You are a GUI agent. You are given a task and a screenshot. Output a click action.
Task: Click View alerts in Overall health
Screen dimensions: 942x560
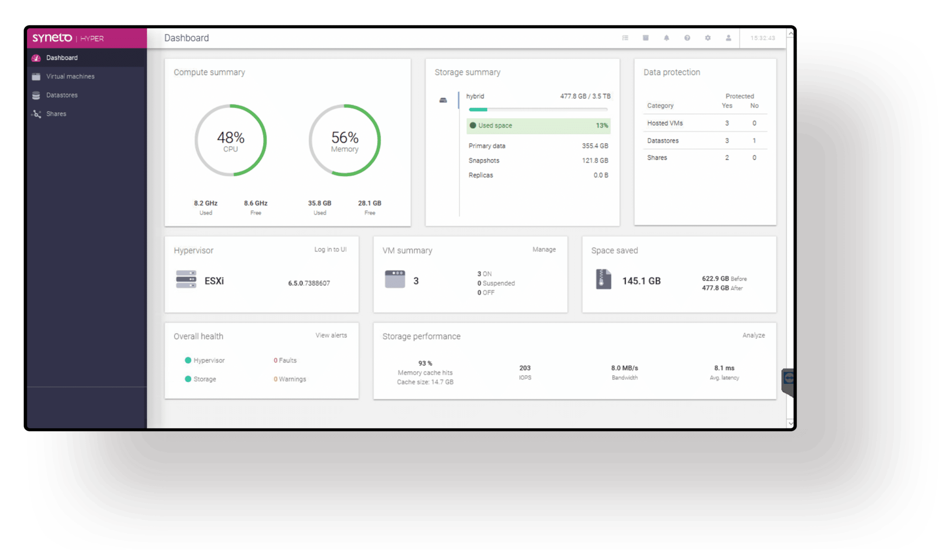(331, 335)
